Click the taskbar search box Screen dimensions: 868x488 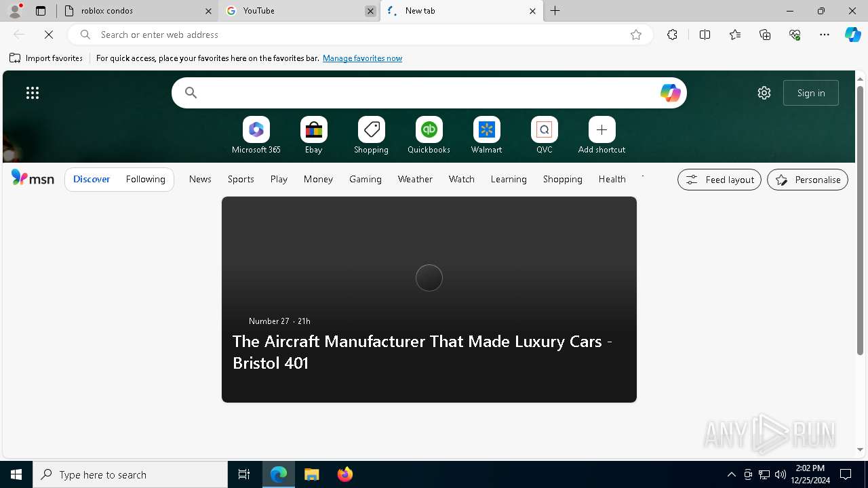130,474
